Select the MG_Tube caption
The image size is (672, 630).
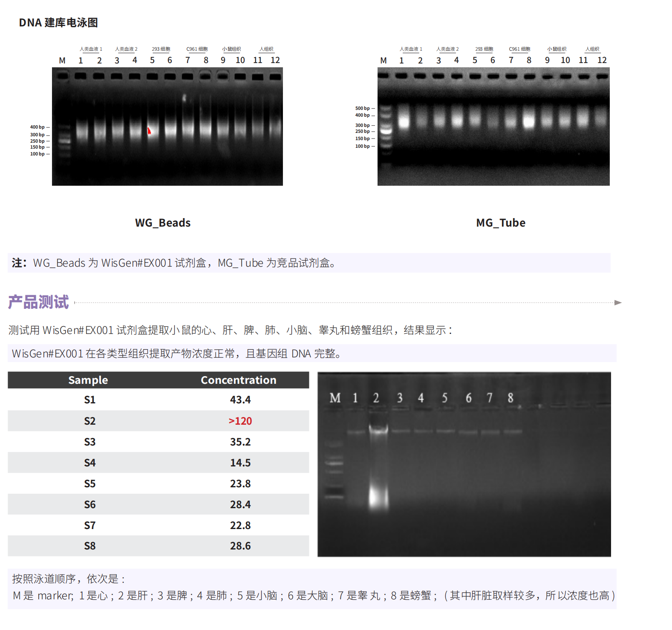[x=501, y=223]
